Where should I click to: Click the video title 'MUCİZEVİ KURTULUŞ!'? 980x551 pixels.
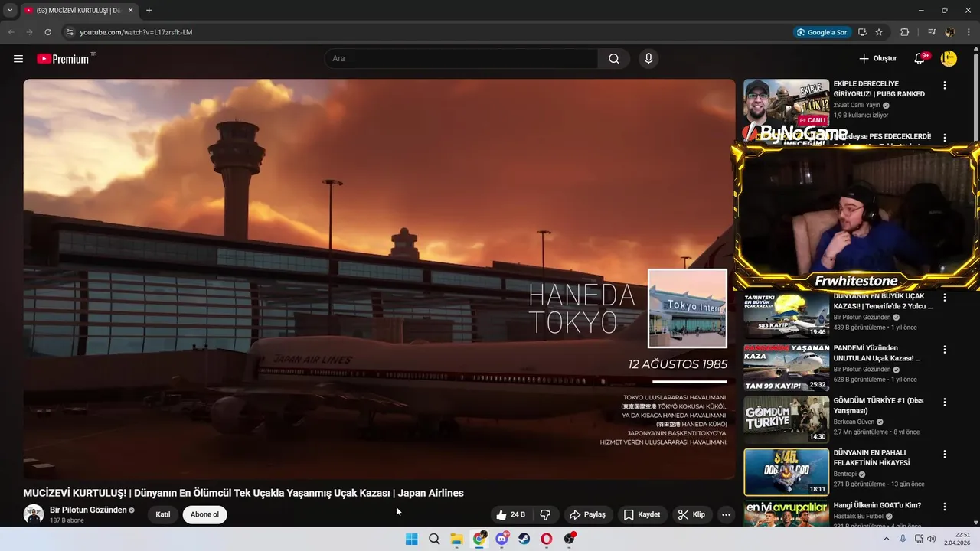pyautogui.click(x=243, y=493)
